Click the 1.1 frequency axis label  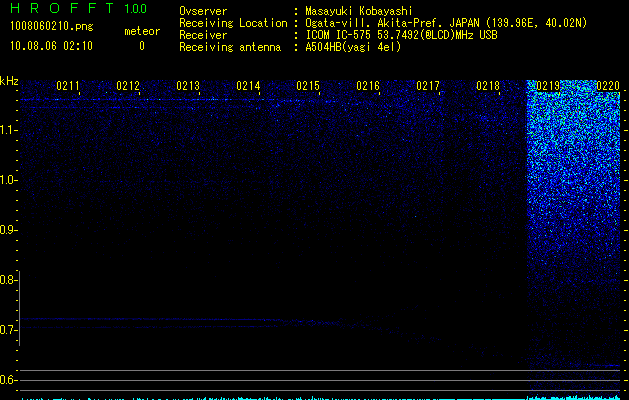8,130
